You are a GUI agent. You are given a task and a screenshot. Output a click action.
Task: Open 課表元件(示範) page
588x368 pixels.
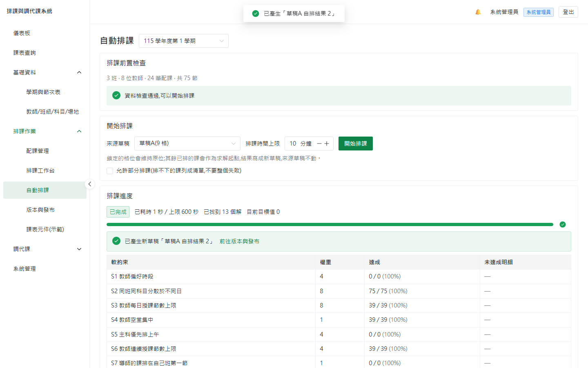45,229
